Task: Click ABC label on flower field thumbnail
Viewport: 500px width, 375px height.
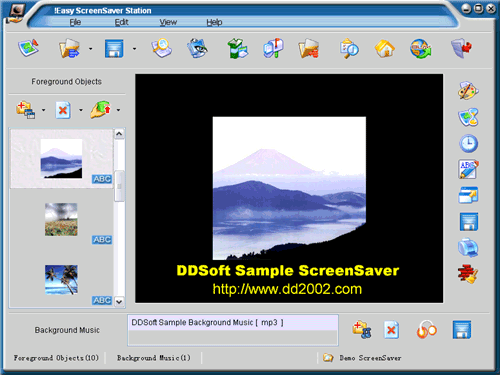Action: (x=102, y=240)
